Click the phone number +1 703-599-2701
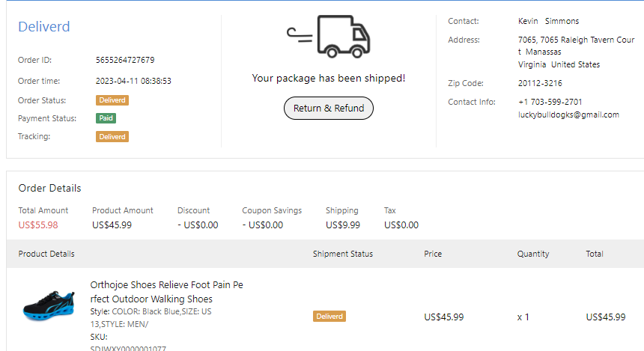This screenshot has width=644, height=351. [x=550, y=102]
